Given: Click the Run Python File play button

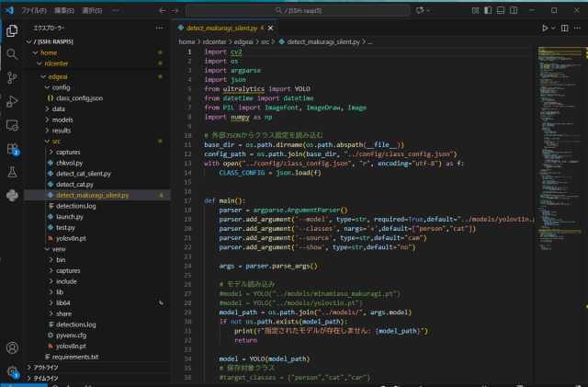Looking at the screenshot, I should [x=544, y=28].
